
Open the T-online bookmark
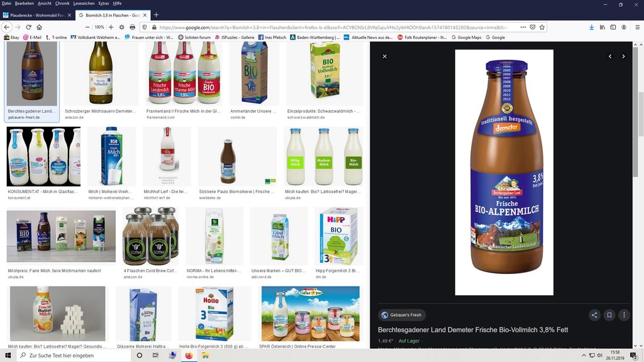[x=56, y=37]
